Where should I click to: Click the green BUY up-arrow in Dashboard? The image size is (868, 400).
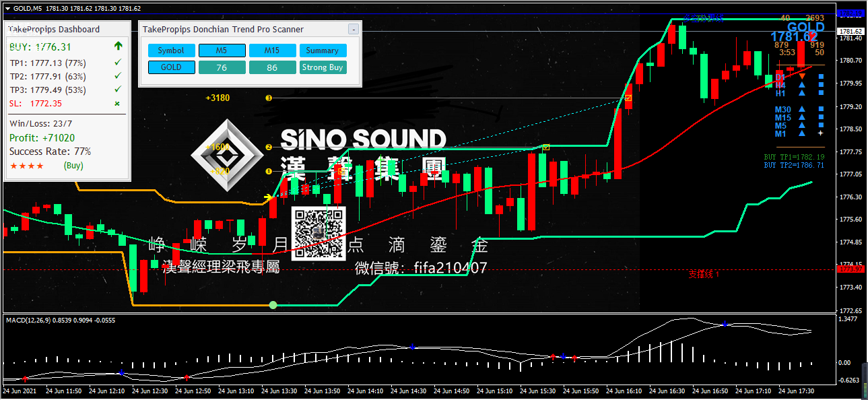(x=119, y=46)
